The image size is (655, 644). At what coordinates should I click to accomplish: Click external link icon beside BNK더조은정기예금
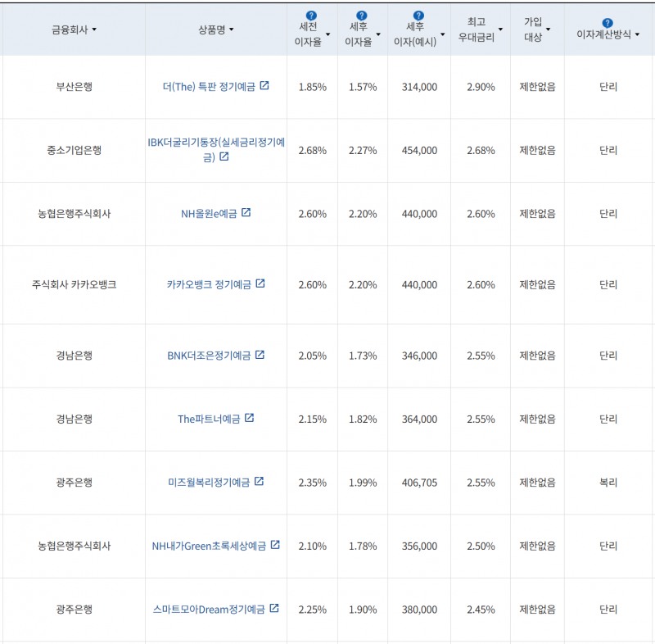pyautogui.click(x=260, y=355)
